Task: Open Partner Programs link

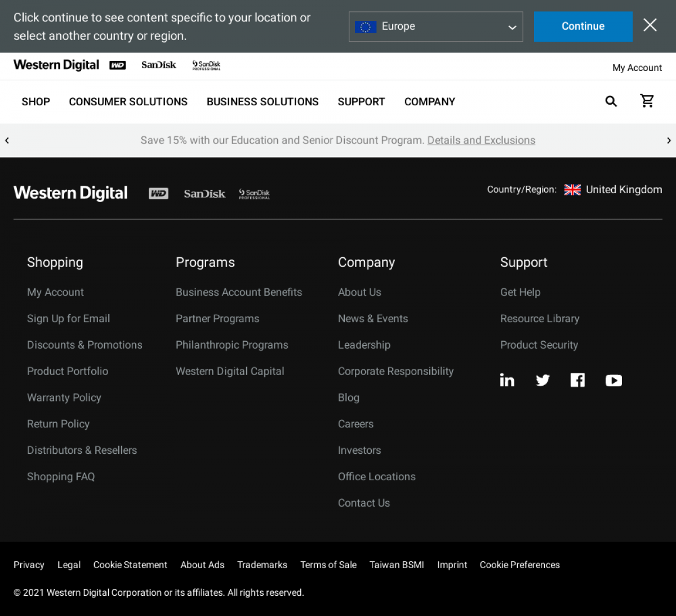Action: (x=217, y=319)
